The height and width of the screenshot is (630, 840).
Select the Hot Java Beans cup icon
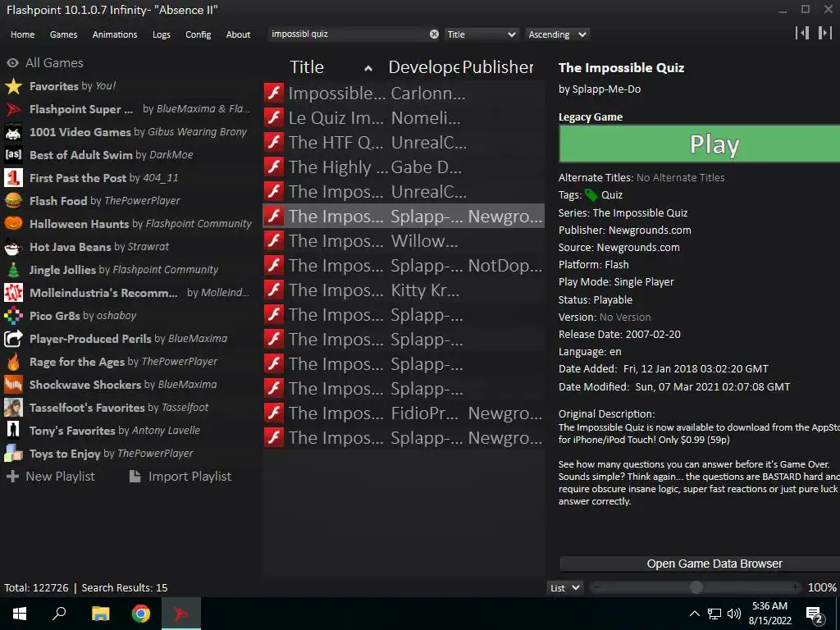click(x=13, y=247)
